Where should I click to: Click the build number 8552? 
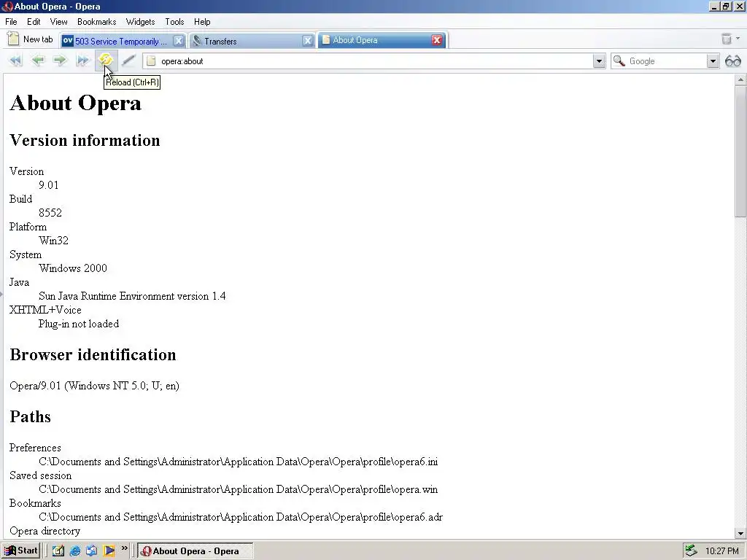(50, 213)
